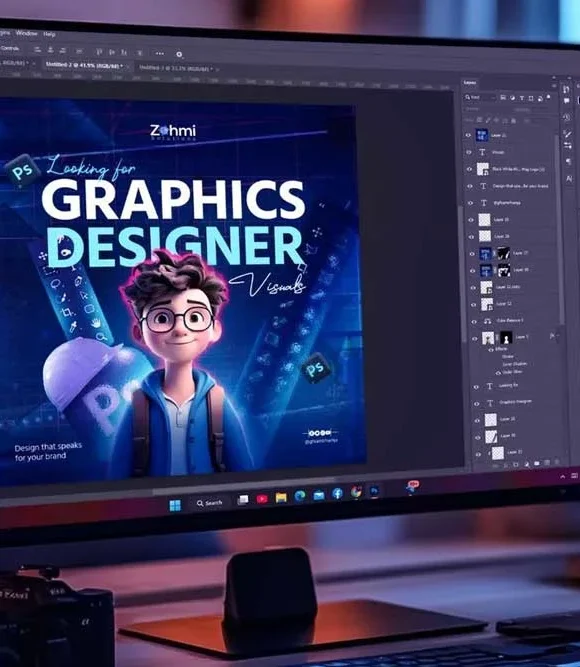
Task: Select the Inner Shadow effect entry
Action: pyautogui.click(x=514, y=364)
